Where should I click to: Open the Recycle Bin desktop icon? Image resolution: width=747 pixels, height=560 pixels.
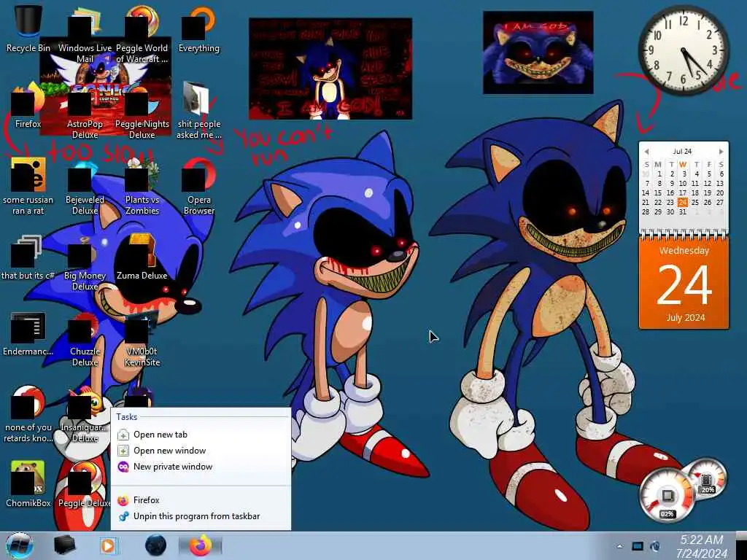28,28
